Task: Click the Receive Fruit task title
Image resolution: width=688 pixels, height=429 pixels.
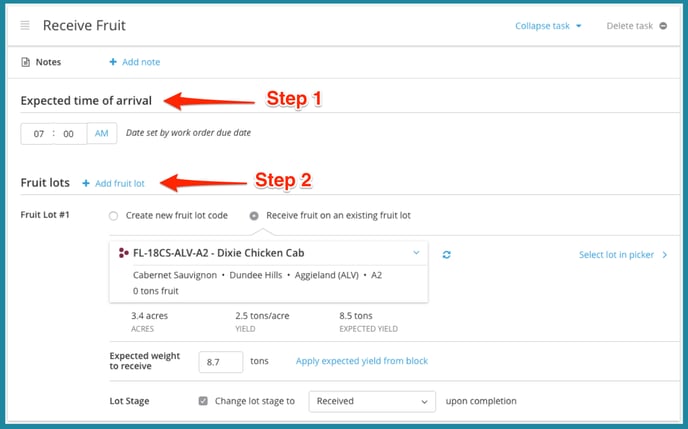Action: (84, 25)
